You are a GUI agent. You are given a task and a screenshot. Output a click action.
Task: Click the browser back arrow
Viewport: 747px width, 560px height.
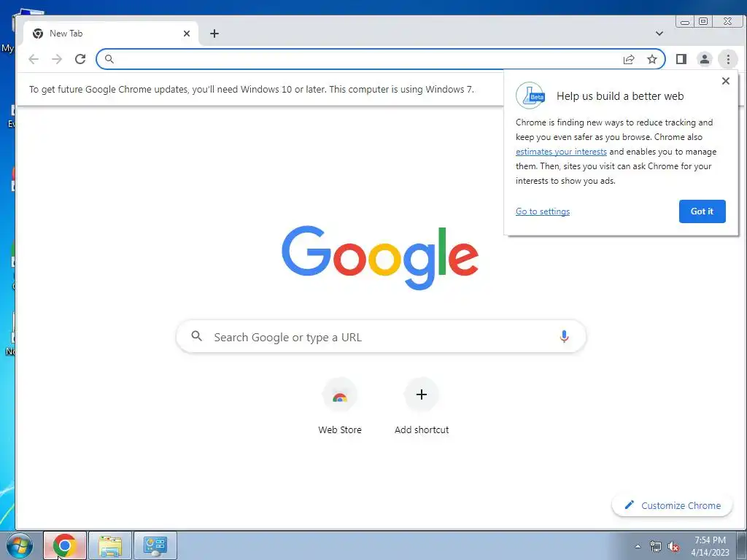(34, 59)
